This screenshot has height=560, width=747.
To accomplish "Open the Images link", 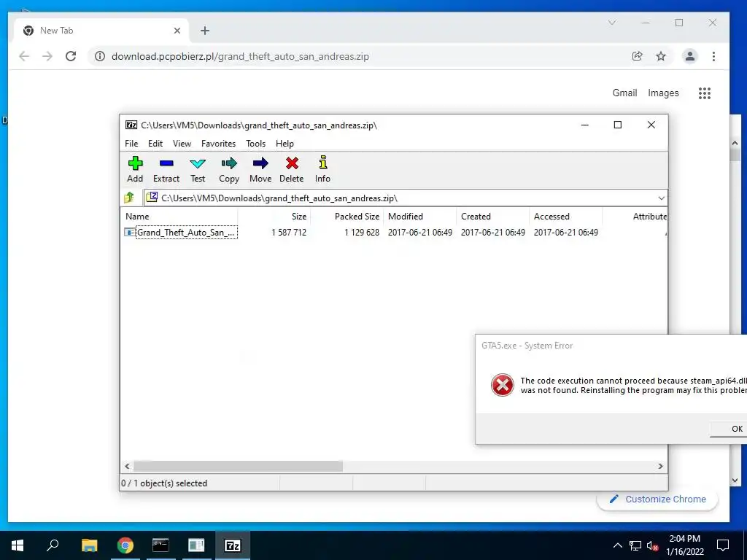I will [x=663, y=93].
